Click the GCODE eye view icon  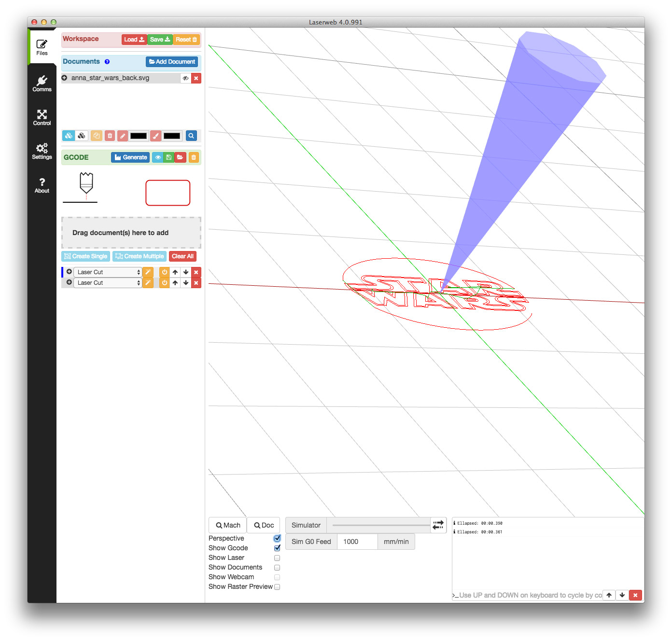coord(158,157)
